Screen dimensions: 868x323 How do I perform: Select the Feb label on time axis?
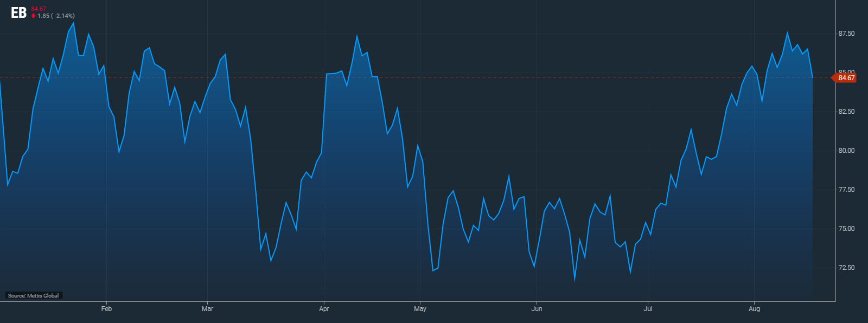point(106,309)
